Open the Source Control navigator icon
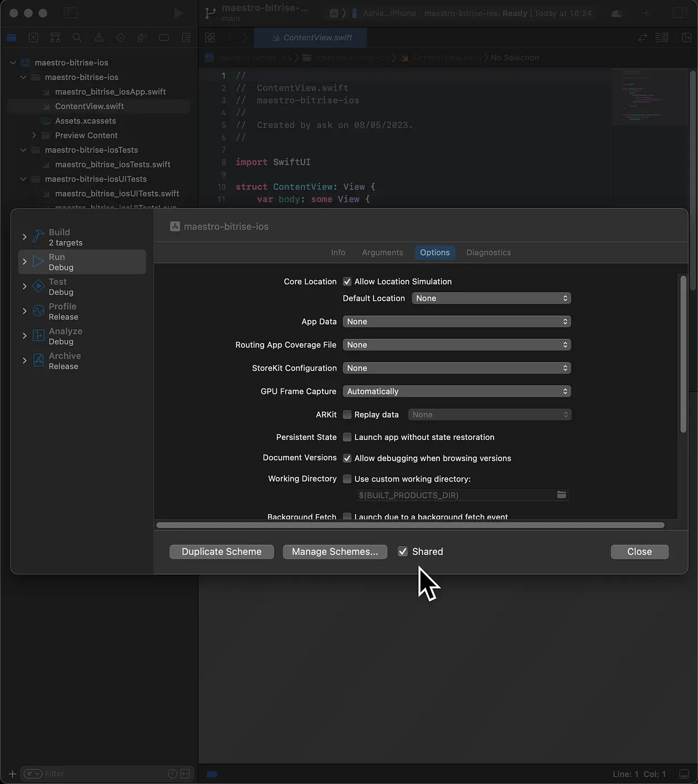The height and width of the screenshot is (784, 698). pyautogui.click(x=33, y=38)
